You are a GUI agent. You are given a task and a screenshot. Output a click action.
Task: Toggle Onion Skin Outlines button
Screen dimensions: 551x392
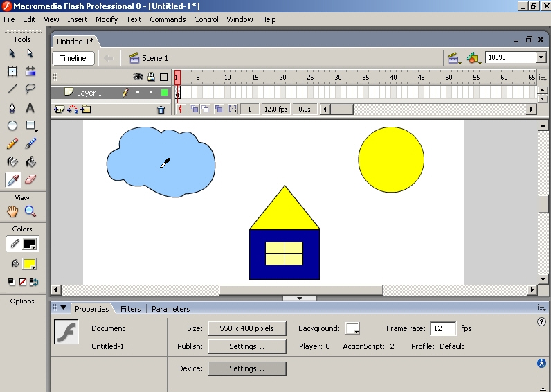[x=205, y=109]
